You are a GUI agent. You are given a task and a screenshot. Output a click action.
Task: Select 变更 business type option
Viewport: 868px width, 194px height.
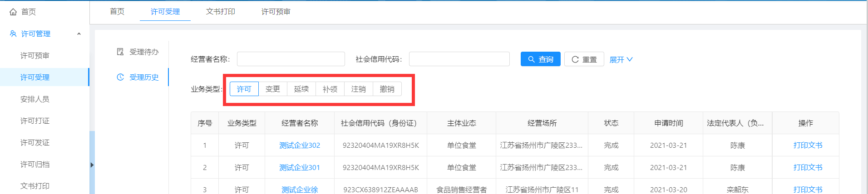273,89
